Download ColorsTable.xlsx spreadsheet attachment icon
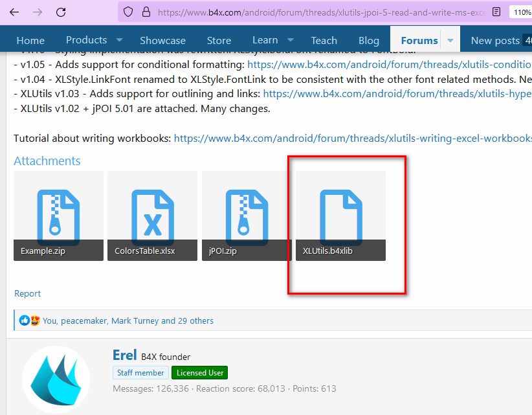Screen dimensions: 532x415 tap(153, 214)
